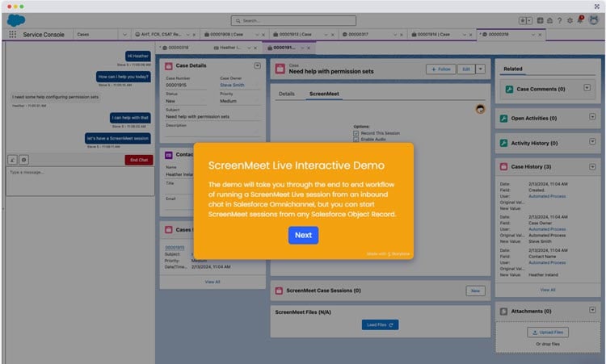Expand the Case Details card menu
The width and height of the screenshot is (606, 364).
pyautogui.click(x=258, y=66)
